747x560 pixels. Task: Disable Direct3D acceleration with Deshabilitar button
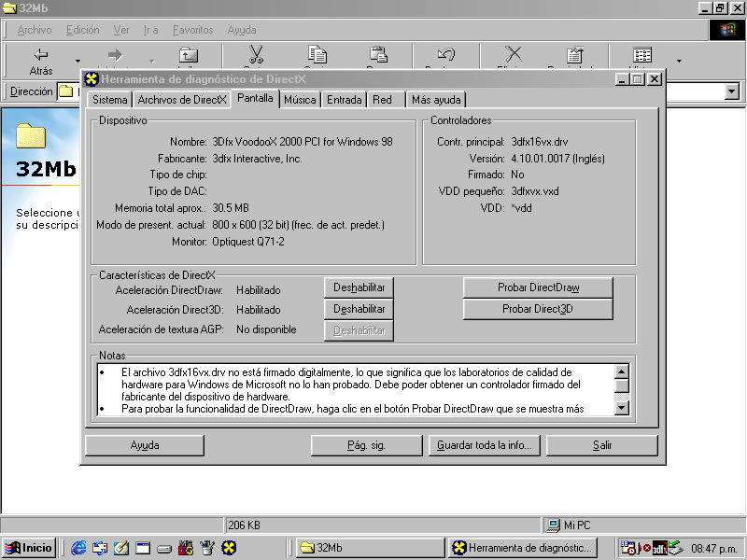point(359,309)
